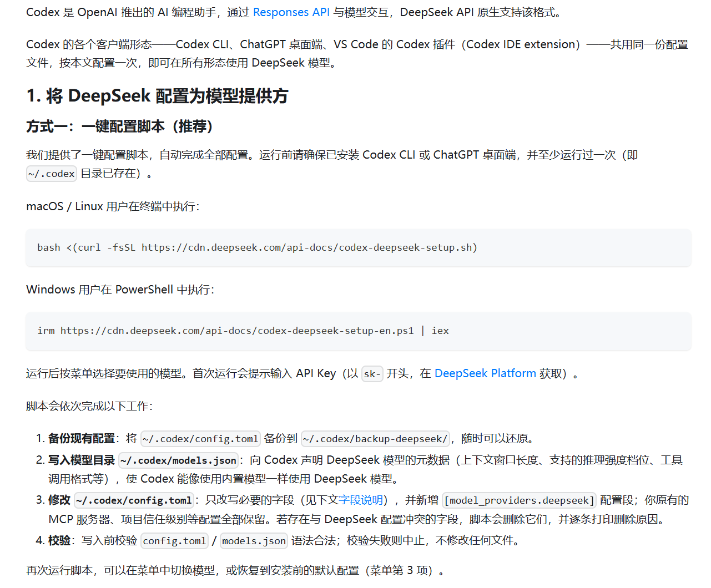Click the ~/.codex inline code before 目录已存在
This screenshot has width=711, height=588.
pyautogui.click(x=52, y=174)
